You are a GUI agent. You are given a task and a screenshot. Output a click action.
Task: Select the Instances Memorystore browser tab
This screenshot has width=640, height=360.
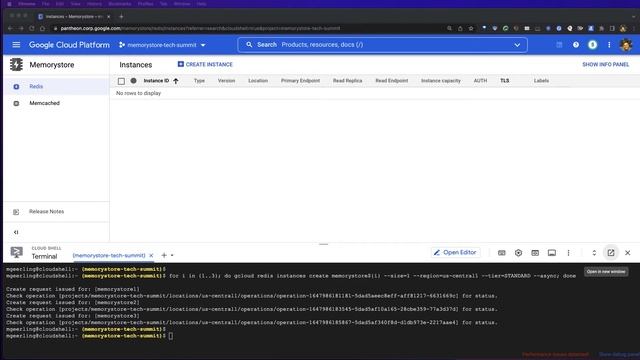tap(73, 17)
